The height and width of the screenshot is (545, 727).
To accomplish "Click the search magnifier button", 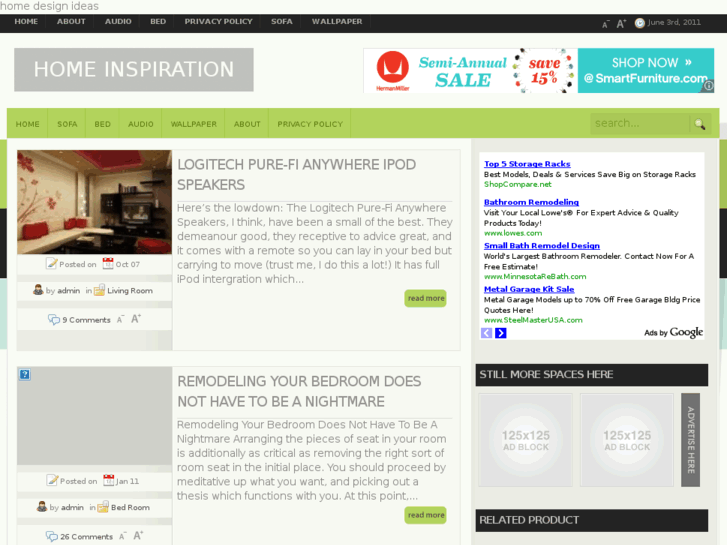I will (x=700, y=124).
